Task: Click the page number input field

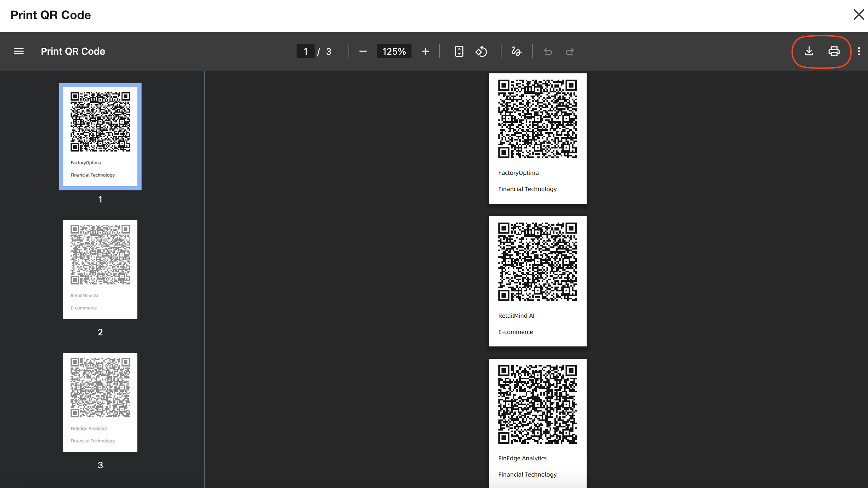Action: 305,52
